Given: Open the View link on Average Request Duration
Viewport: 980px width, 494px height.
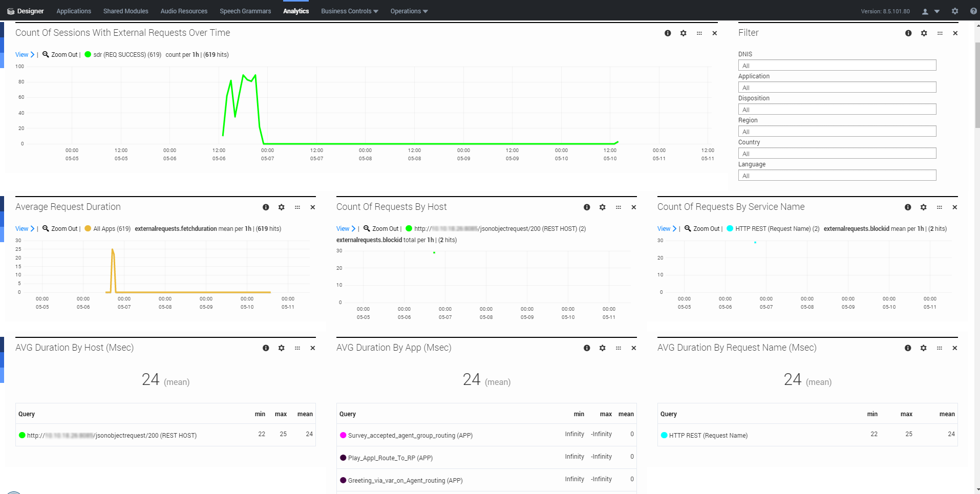Looking at the screenshot, I should click(22, 229).
